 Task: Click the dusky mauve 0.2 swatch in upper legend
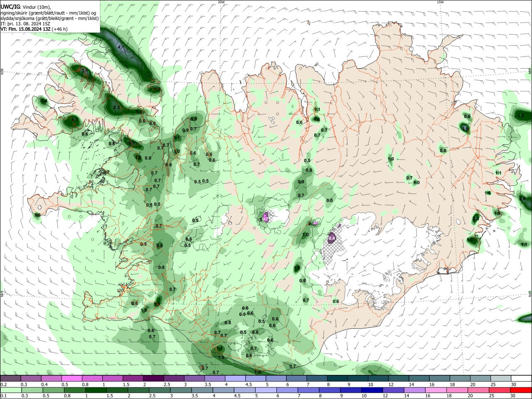tap(10, 378)
